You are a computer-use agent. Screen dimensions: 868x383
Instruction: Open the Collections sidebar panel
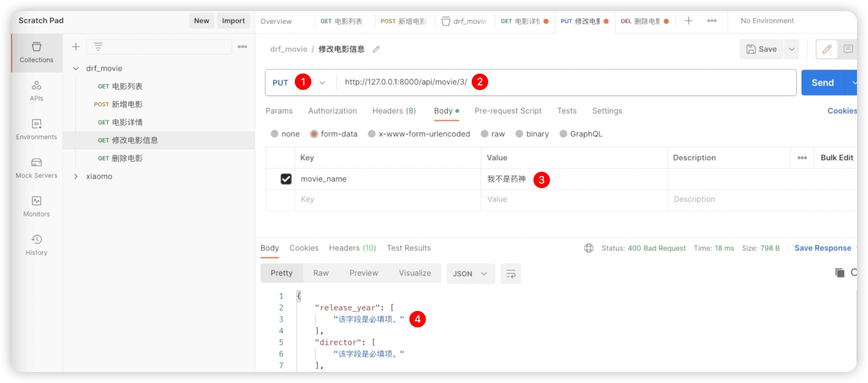(36, 53)
